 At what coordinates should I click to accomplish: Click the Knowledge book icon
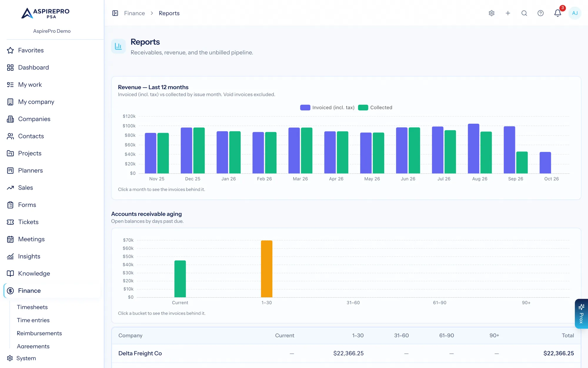(10, 273)
